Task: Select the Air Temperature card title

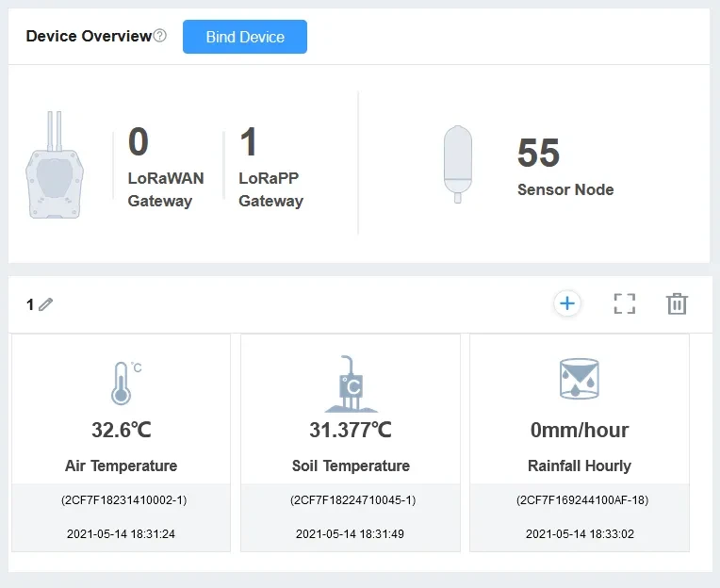Action: pos(121,465)
